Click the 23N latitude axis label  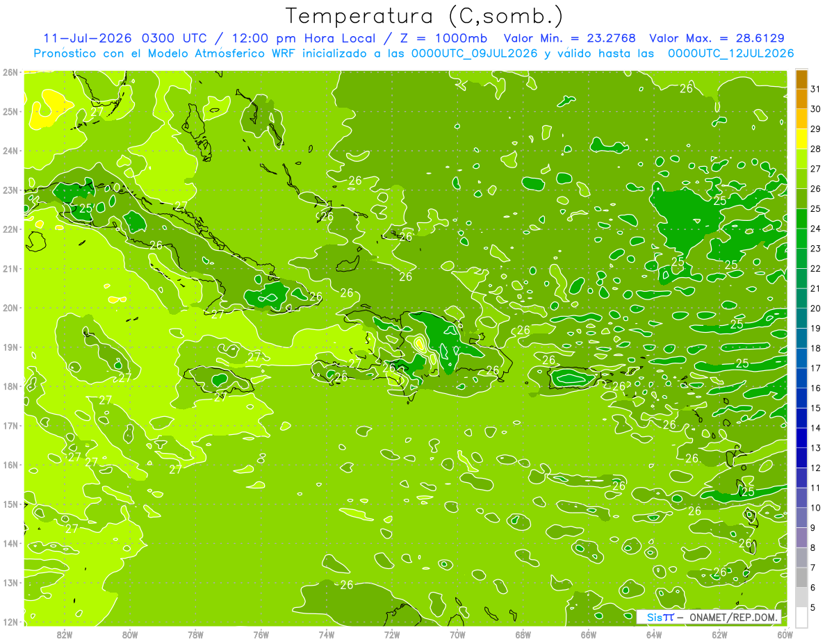(10, 190)
